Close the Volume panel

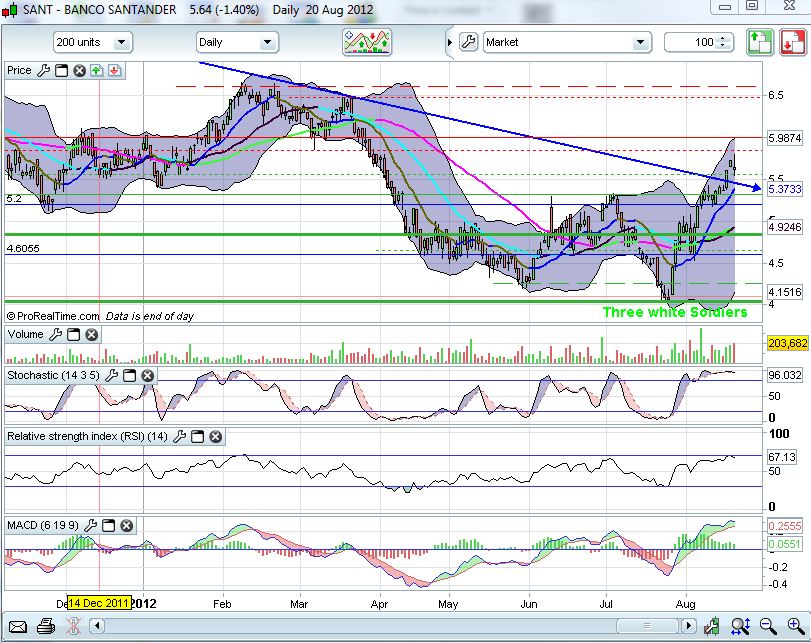[92, 335]
